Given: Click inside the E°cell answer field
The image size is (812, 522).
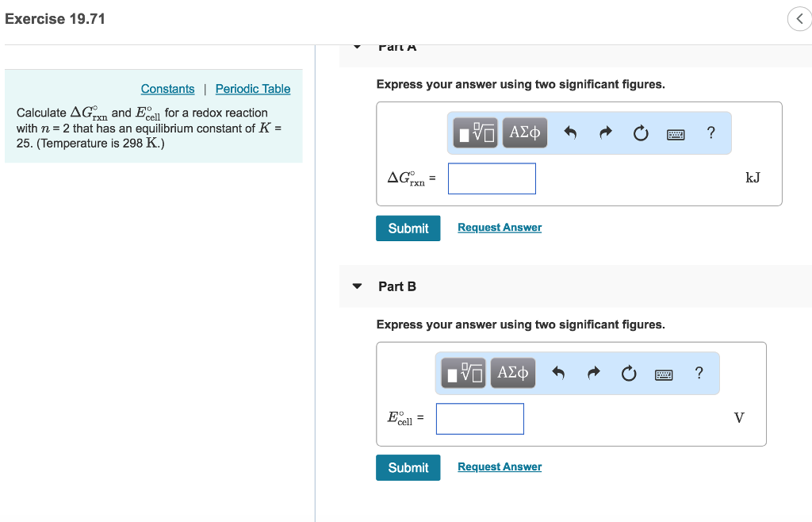Looking at the screenshot, I should click(x=480, y=419).
